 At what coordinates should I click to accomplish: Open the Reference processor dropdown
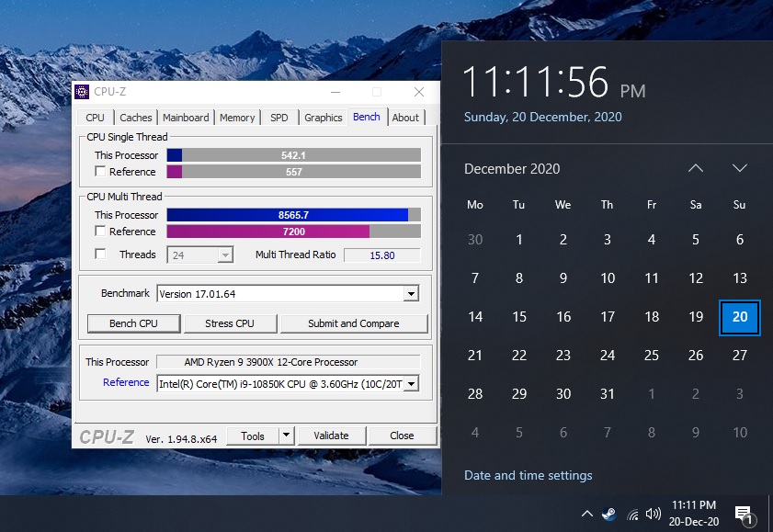(x=411, y=384)
